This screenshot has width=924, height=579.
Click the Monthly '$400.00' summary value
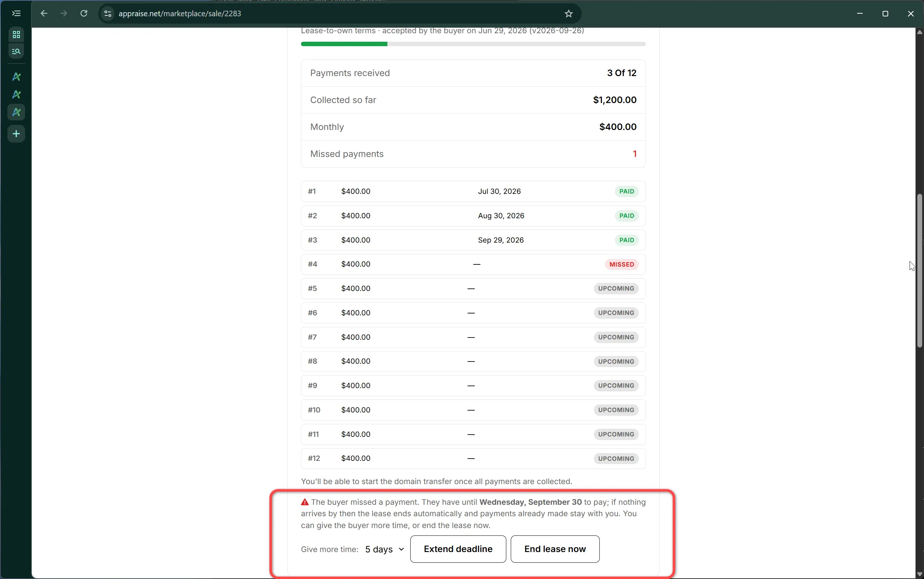pyautogui.click(x=617, y=127)
